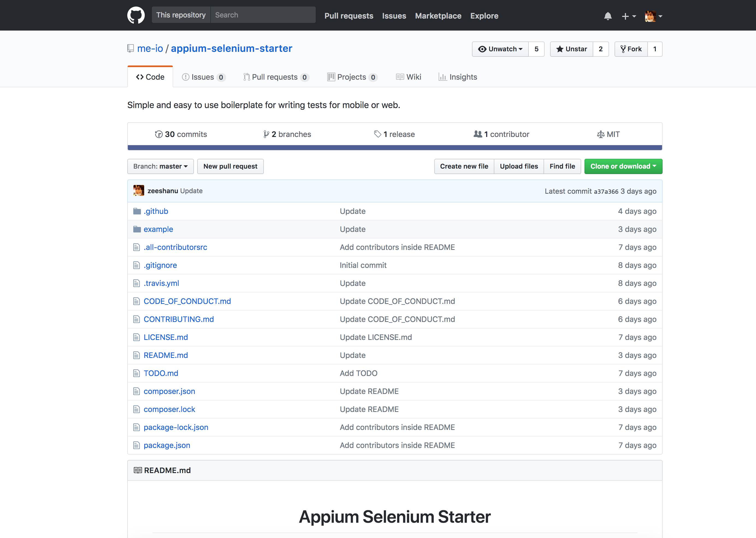
Task: Open the plus sign create-new dropdown
Action: pos(628,16)
